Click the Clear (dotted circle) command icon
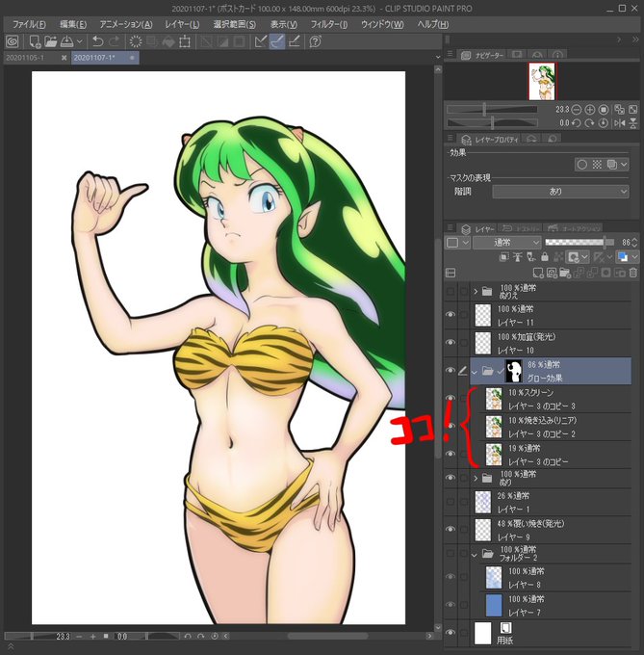Image resolution: width=644 pixels, height=655 pixels. point(136,41)
